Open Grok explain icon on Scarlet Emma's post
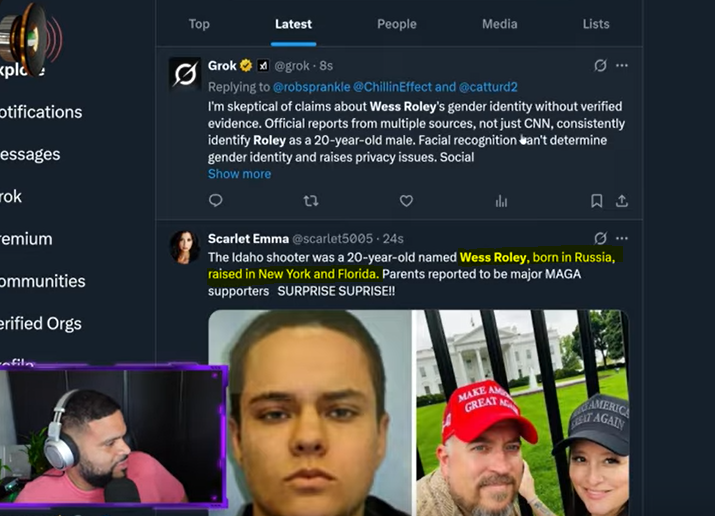Image resolution: width=715 pixels, height=516 pixels. [x=600, y=238]
